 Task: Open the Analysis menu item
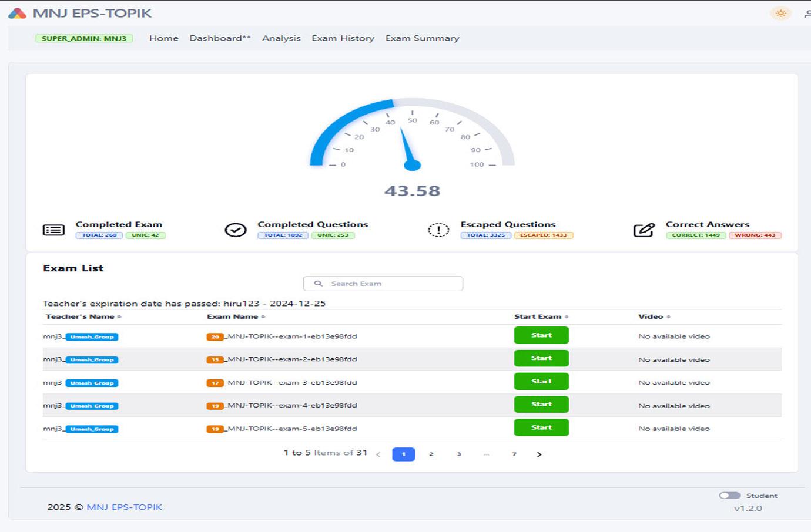281,38
